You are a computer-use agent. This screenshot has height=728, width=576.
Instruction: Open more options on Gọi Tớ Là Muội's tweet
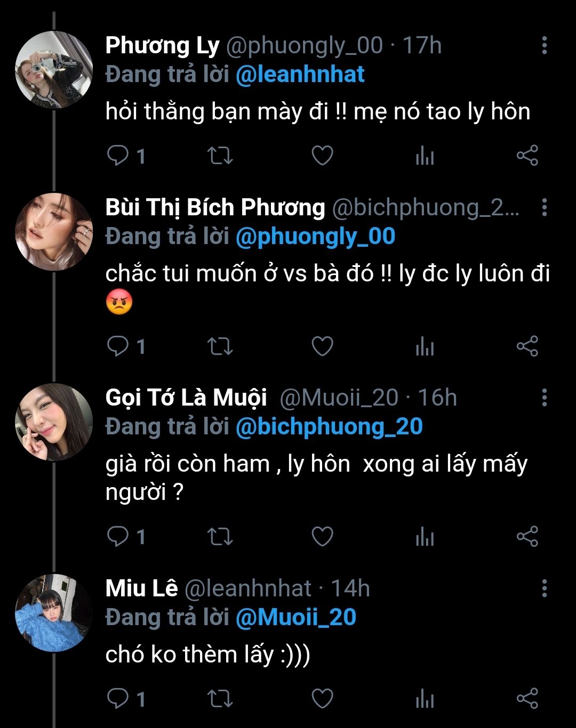(545, 398)
